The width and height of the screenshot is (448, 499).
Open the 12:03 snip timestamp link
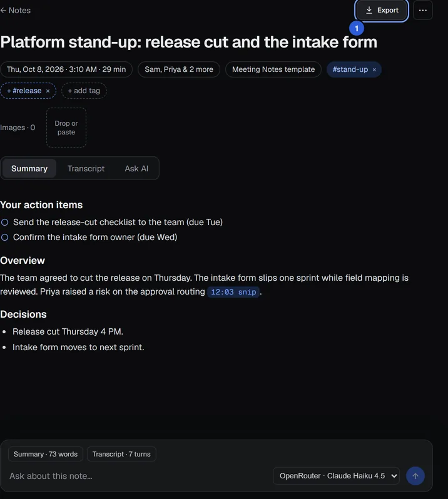[x=233, y=292]
